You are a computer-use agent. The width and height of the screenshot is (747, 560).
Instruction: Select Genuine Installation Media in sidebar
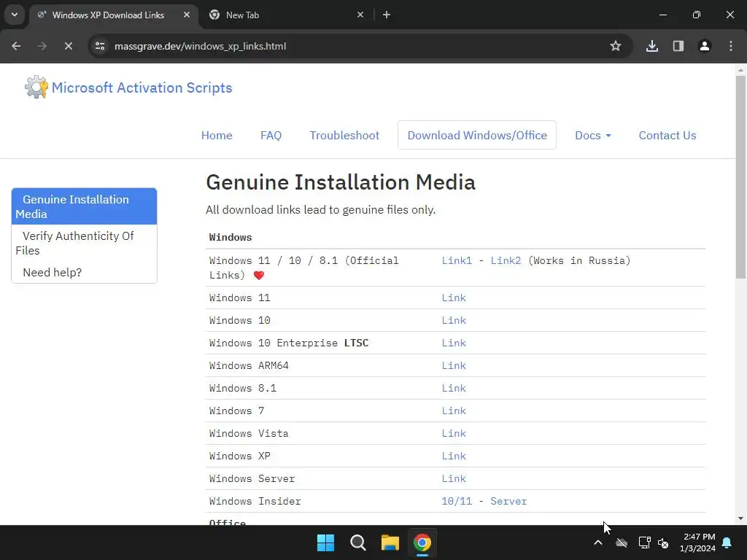coord(84,206)
